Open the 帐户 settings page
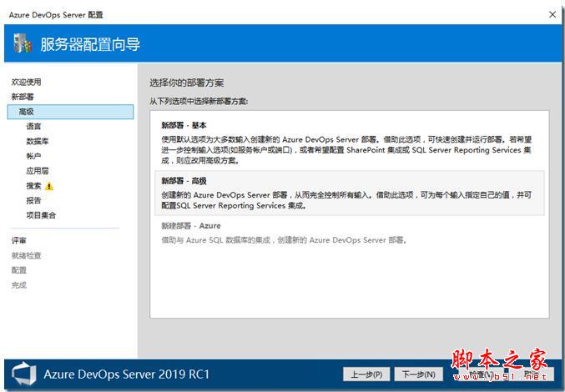 coord(33,156)
